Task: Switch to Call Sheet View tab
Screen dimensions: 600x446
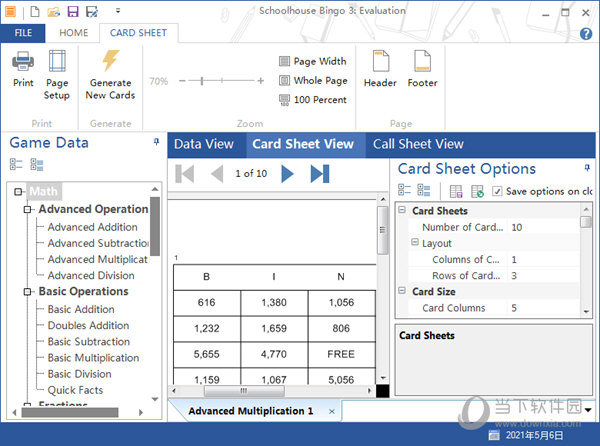Action: pos(418,144)
